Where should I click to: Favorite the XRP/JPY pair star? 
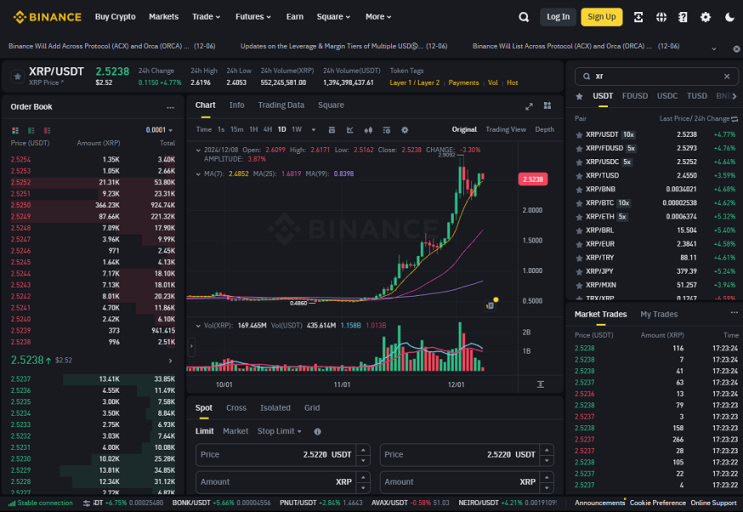click(579, 272)
